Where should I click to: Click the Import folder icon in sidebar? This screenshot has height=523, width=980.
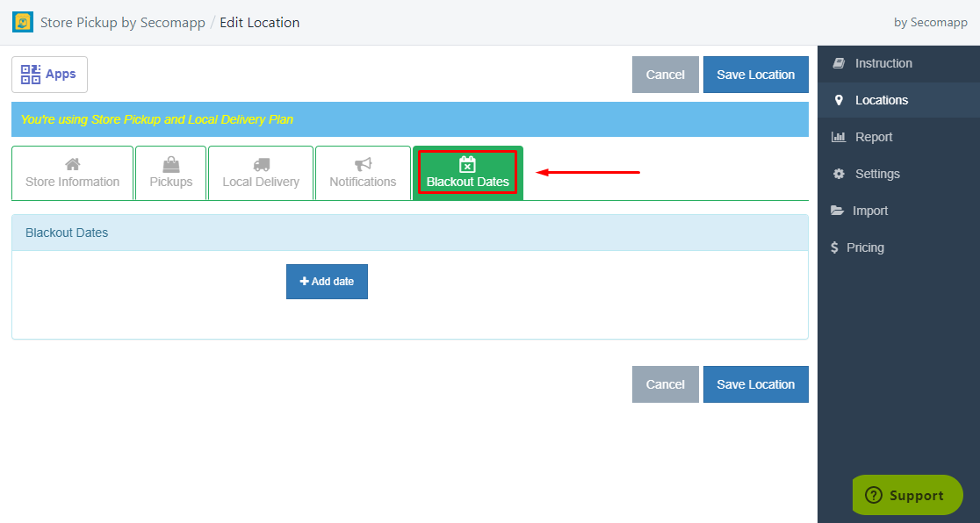pyautogui.click(x=837, y=211)
